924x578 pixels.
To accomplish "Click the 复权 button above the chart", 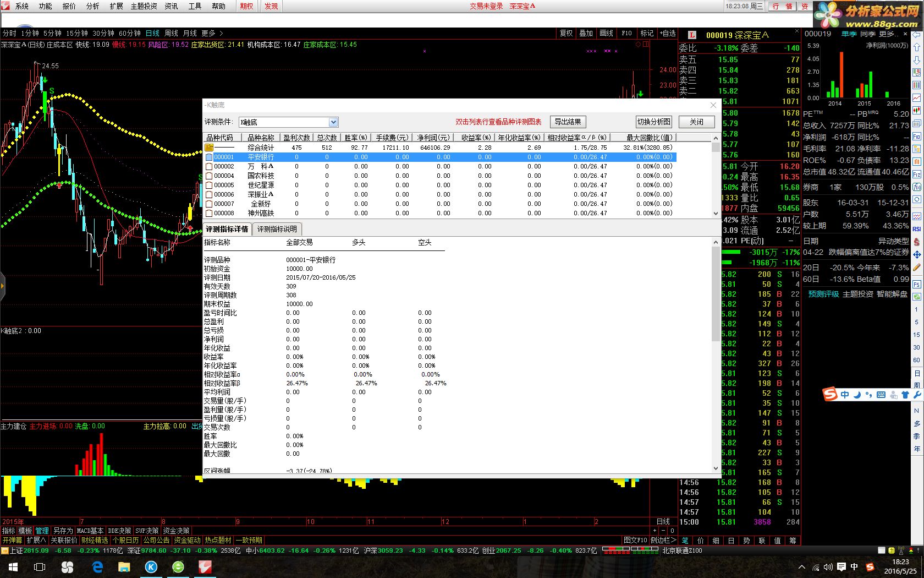I will [x=566, y=34].
